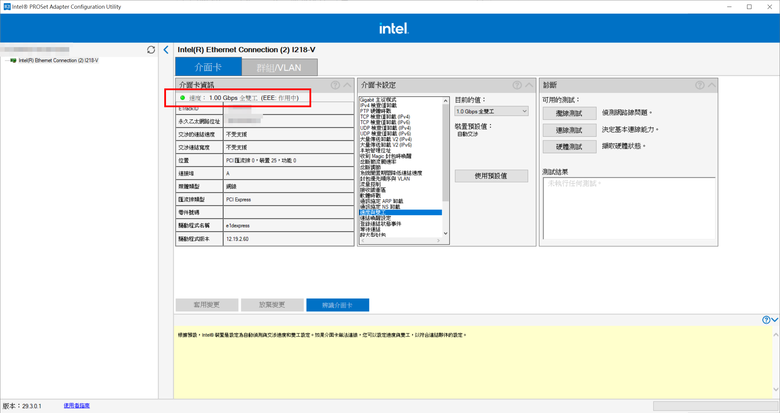Image resolution: width=780 pixels, height=413 pixels.
Task: Click the 使用預設值 button
Action: 491,176
